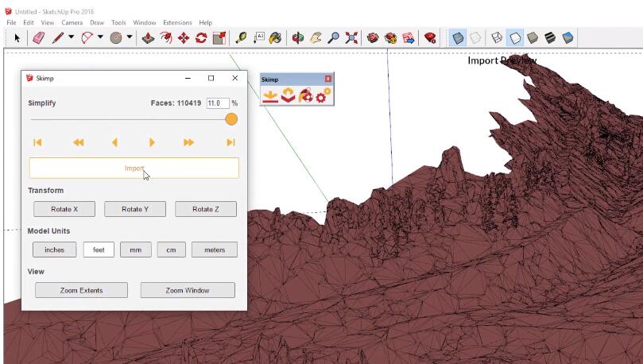This screenshot has width=643, height=364.
Task: Set model units to inches
Action: (55, 250)
